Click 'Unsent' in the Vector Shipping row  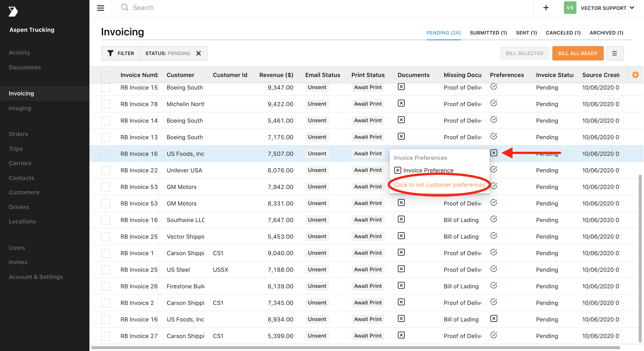[317, 236]
